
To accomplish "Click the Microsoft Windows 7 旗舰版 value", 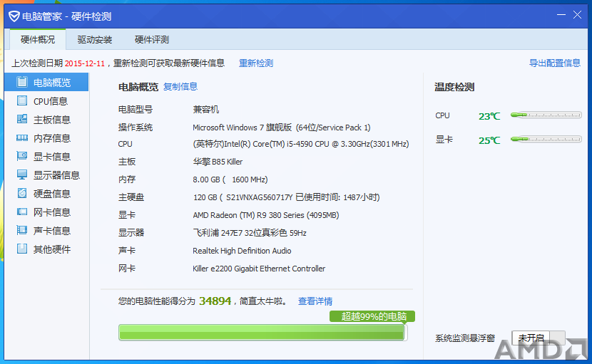I will point(282,128).
